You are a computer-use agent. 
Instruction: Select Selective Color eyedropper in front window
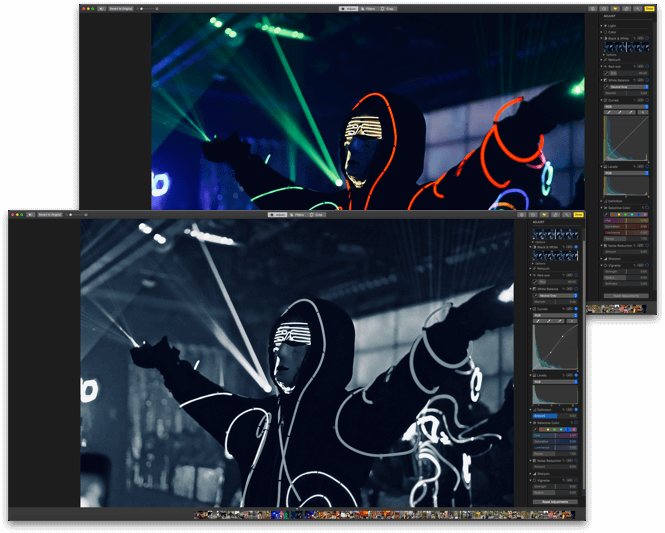click(535, 430)
